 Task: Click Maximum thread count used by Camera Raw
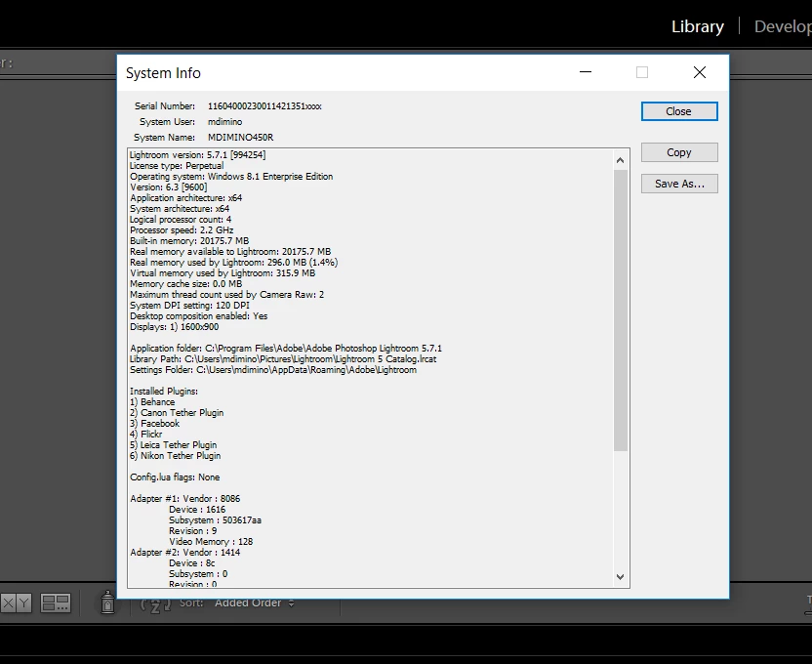pyautogui.click(x=226, y=295)
